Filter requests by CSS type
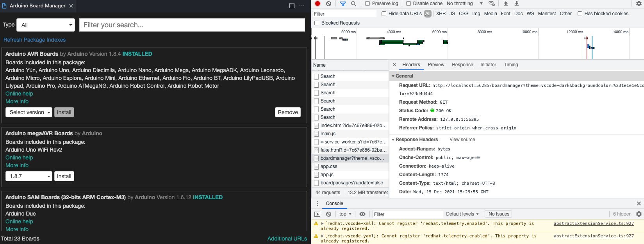644x244 pixels. point(464,14)
